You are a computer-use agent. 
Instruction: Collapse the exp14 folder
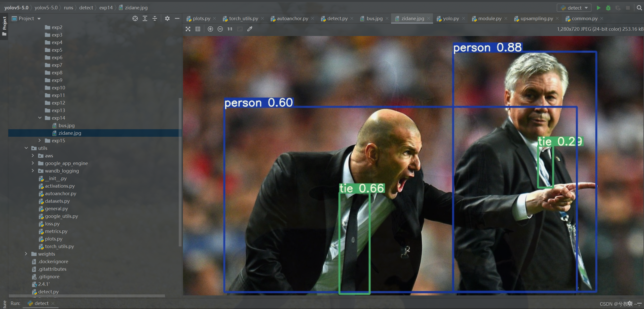pyautogui.click(x=40, y=118)
